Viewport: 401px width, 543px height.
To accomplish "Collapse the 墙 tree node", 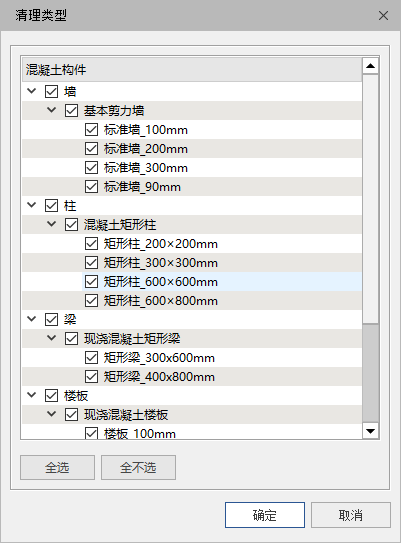I will pos(32,91).
